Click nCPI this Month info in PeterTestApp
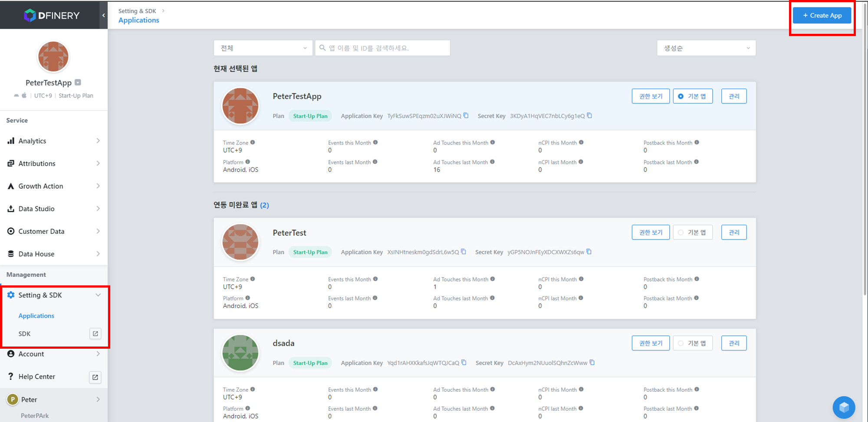 (x=581, y=142)
